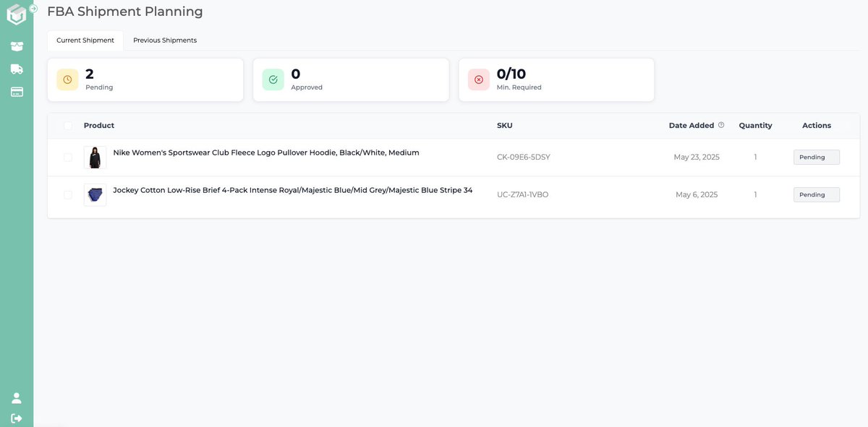Check the select-all checkbox in the table header

click(x=67, y=125)
